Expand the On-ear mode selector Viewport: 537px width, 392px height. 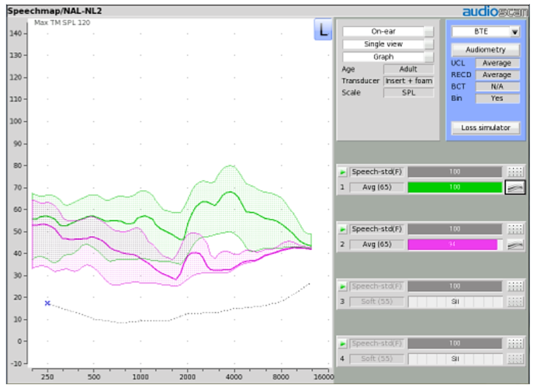[388, 32]
